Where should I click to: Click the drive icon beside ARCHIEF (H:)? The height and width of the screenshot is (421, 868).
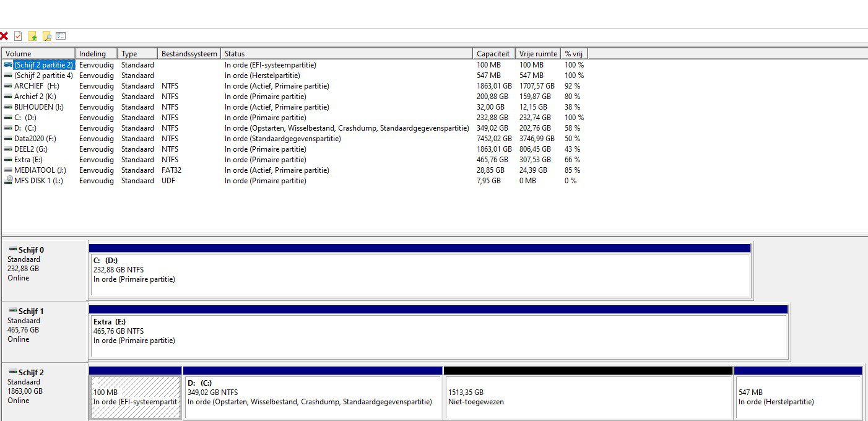pyautogui.click(x=8, y=86)
